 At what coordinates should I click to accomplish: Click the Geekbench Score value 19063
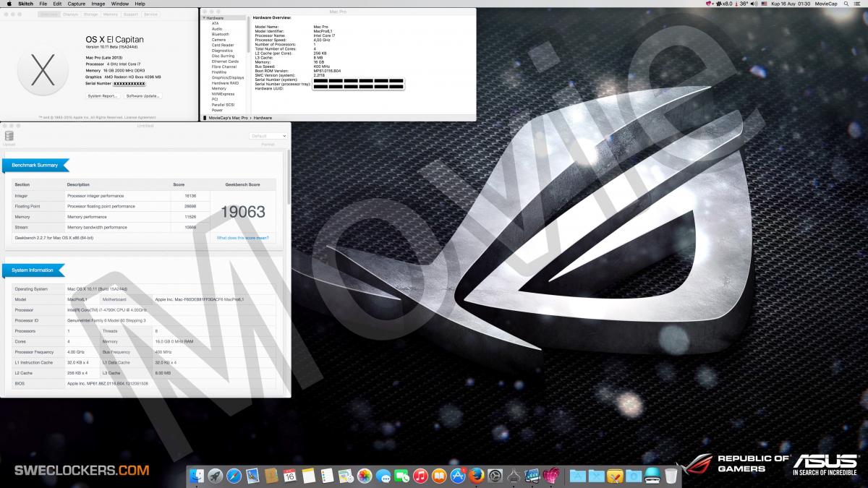tap(242, 212)
